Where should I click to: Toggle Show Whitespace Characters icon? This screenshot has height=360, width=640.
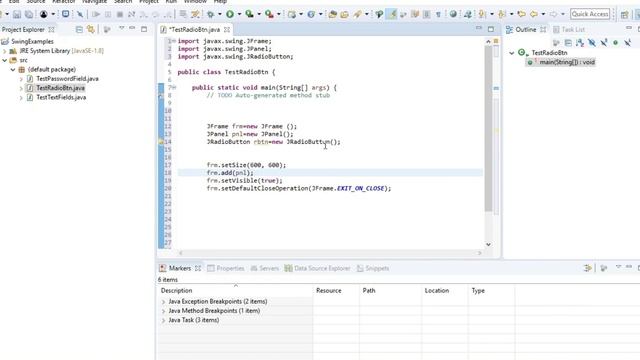coord(438,14)
